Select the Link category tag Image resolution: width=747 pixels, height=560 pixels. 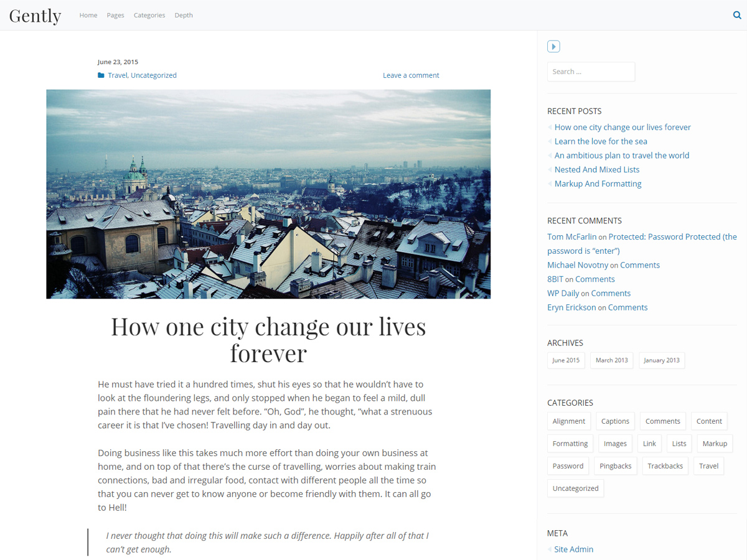point(649,444)
